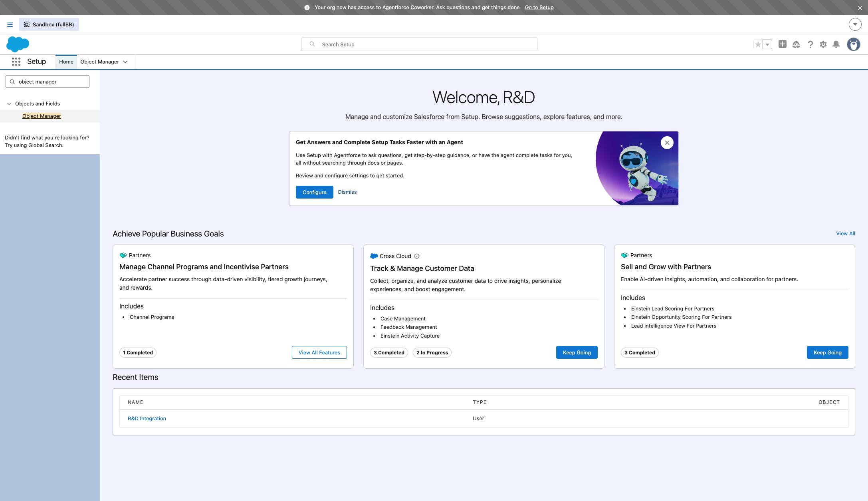Click 'Einstein Lead Scoring For Partners' item
Viewport: 868px width, 501px height.
[x=673, y=308]
